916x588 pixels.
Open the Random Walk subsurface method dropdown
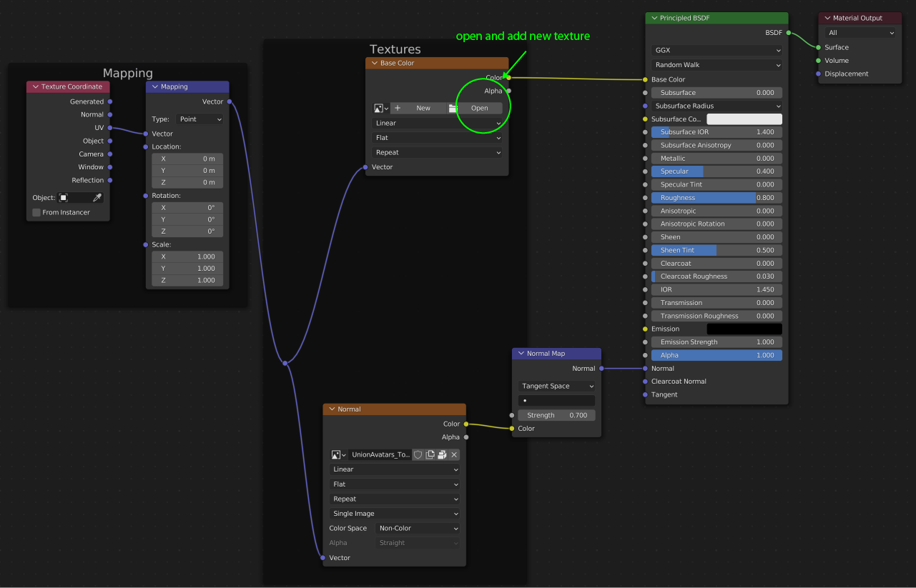coord(716,65)
